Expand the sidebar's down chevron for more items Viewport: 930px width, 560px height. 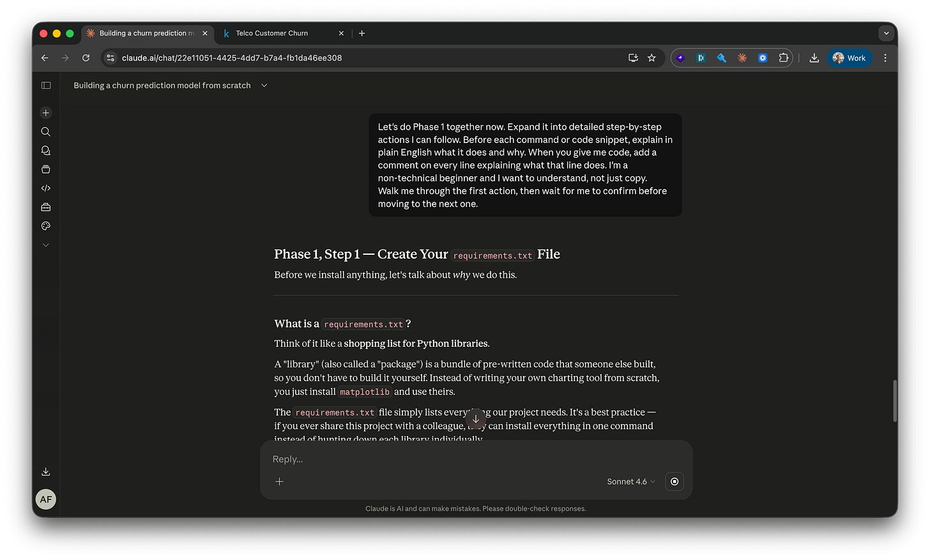45,245
